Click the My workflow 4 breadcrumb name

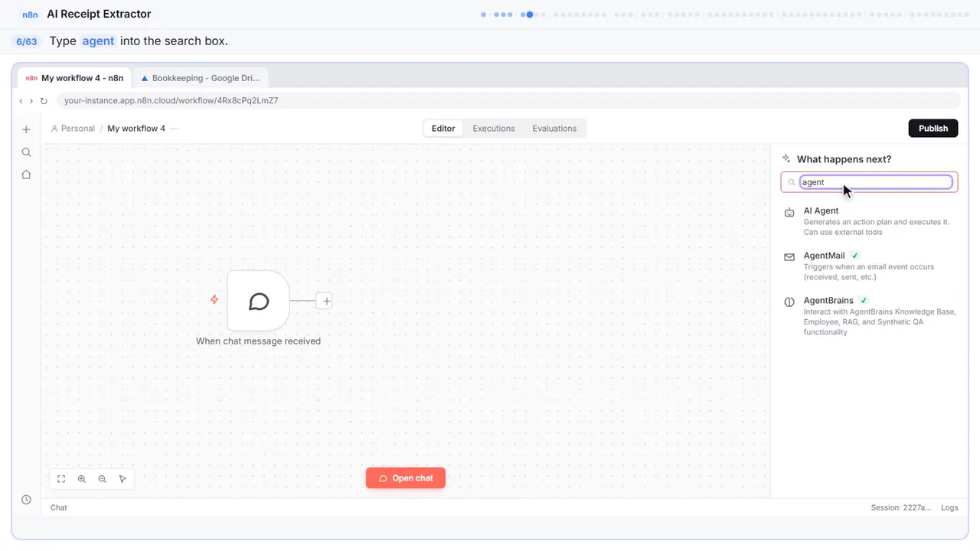[x=136, y=129]
